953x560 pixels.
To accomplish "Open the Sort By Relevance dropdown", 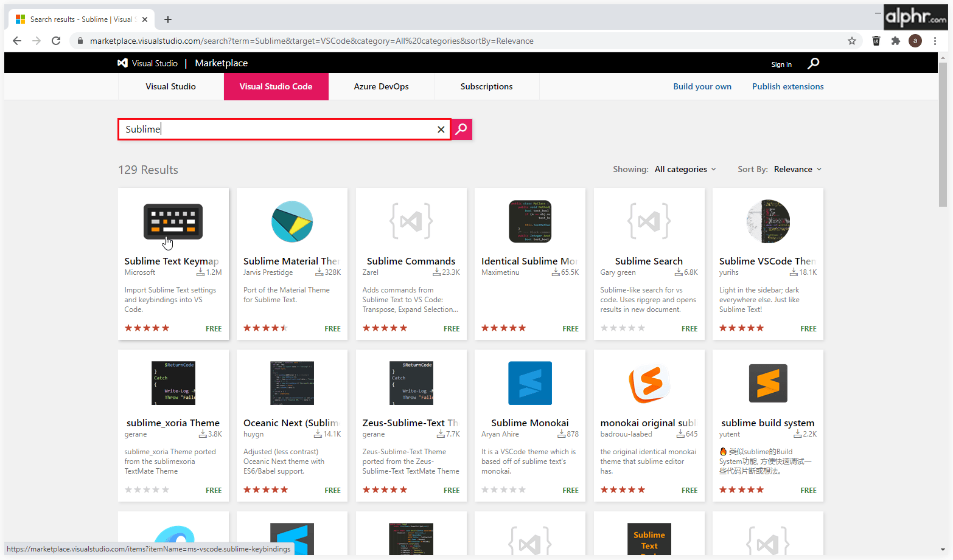I will (798, 169).
